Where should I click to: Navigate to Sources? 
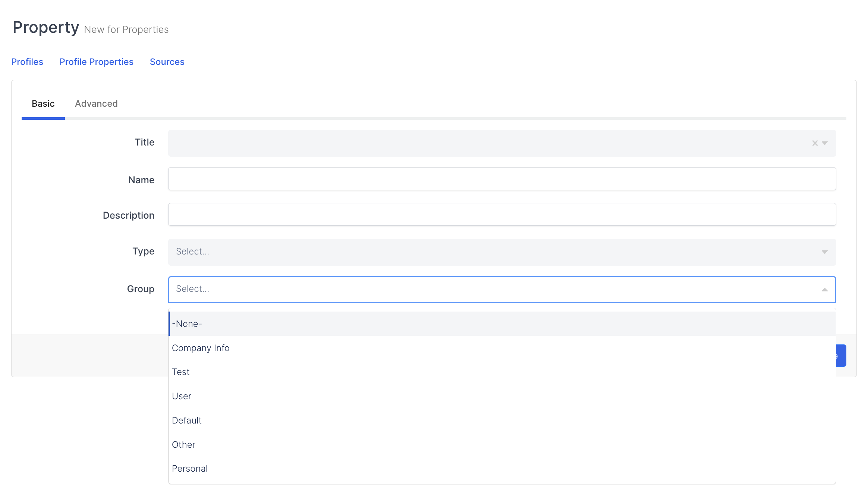[167, 62]
